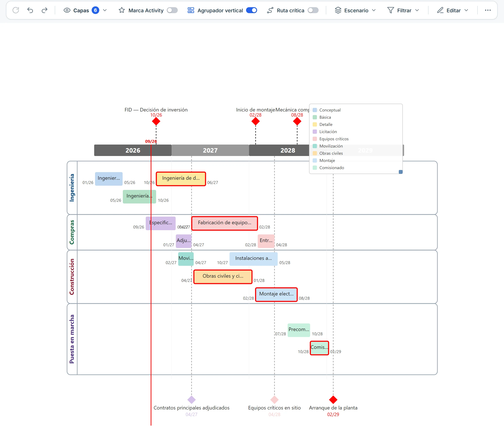Select the Obras civiles y ci... task bar
The image size is (504, 429).
click(x=223, y=277)
